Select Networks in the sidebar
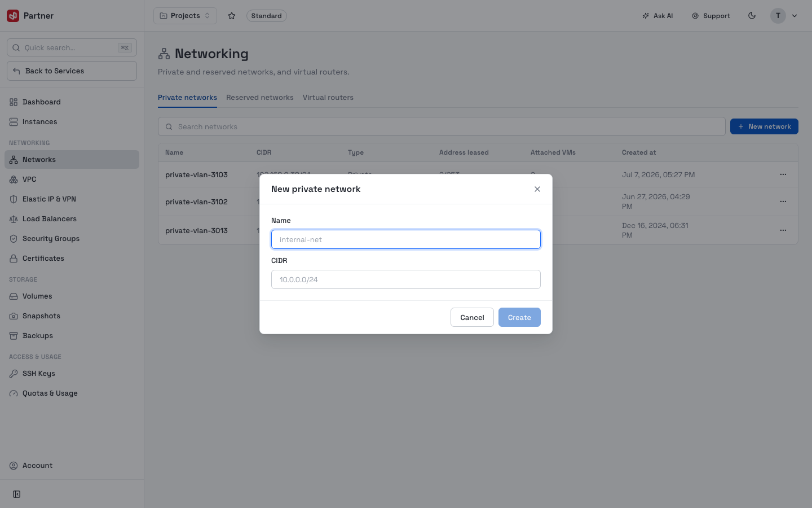 click(x=72, y=160)
